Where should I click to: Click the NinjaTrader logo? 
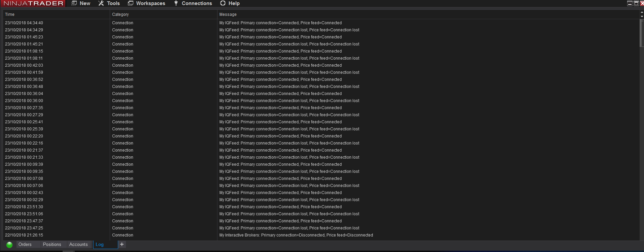click(33, 3)
